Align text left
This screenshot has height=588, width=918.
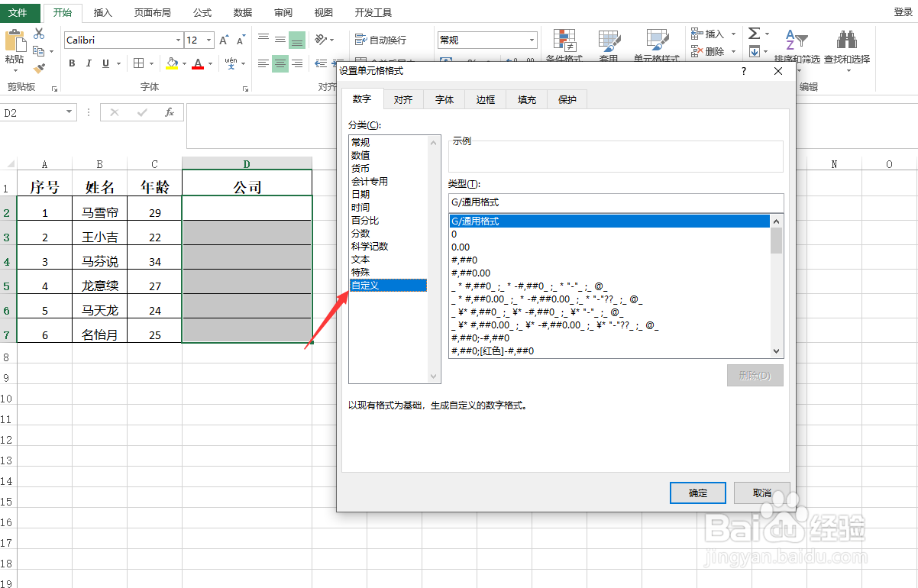coord(263,63)
